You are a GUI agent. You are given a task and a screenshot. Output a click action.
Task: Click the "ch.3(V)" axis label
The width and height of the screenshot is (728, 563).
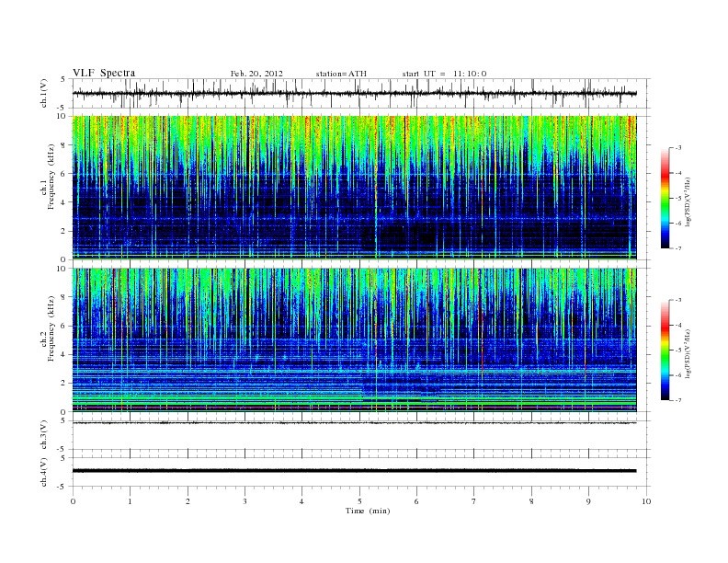(44, 435)
